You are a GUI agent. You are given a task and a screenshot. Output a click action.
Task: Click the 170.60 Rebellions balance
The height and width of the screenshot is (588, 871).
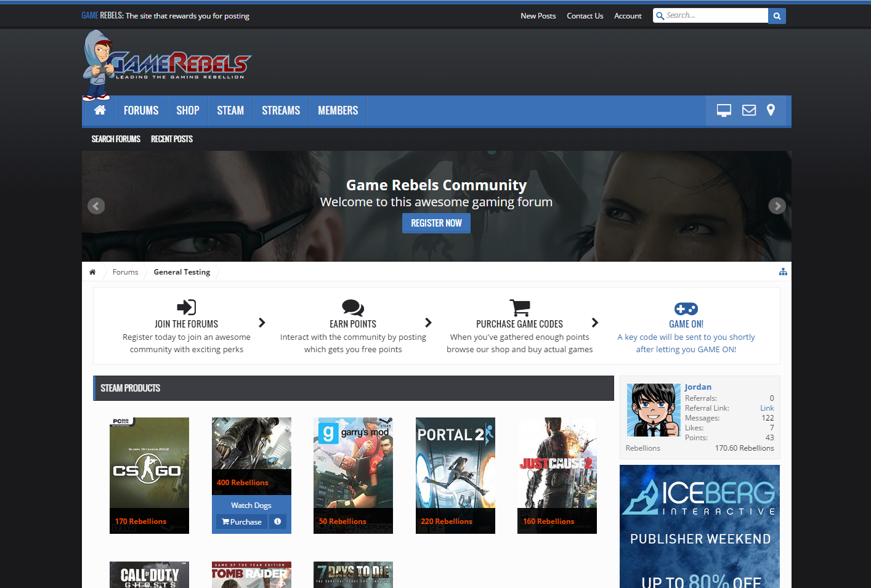745,448
